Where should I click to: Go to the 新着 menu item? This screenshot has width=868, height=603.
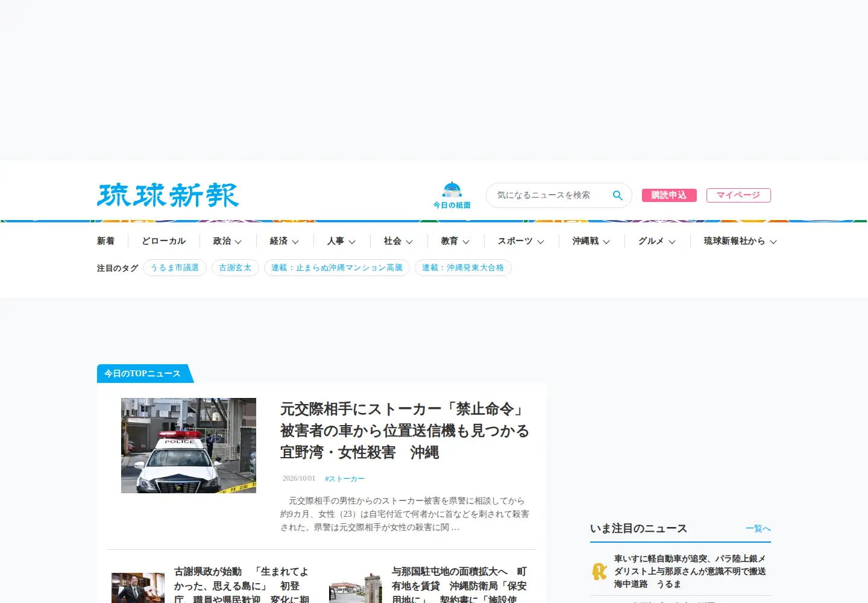pos(105,241)
